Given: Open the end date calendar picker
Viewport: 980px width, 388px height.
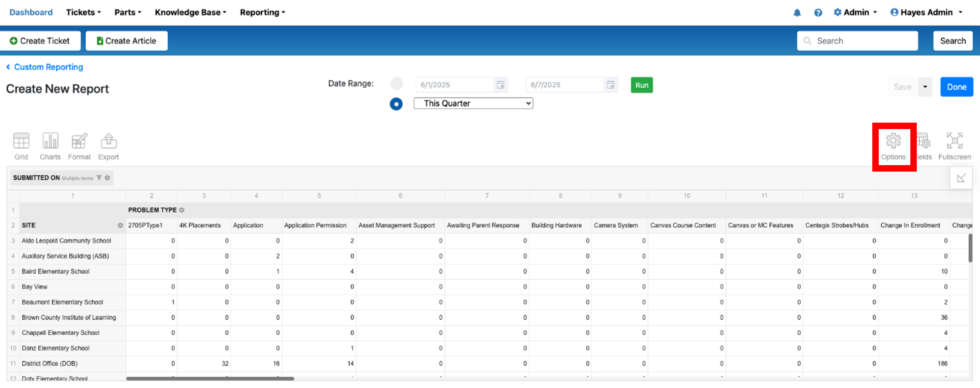Looking at the screenshot, I should [x=611, y=85].
